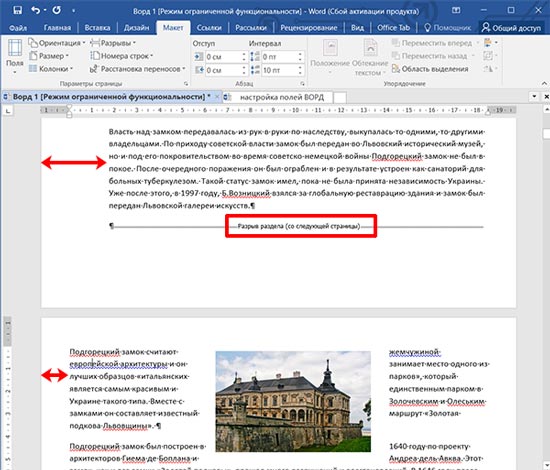The height and width of the screenshot is (470, 550).
Task: Open Параметры страницы dialog launcher
Action: 186,84
